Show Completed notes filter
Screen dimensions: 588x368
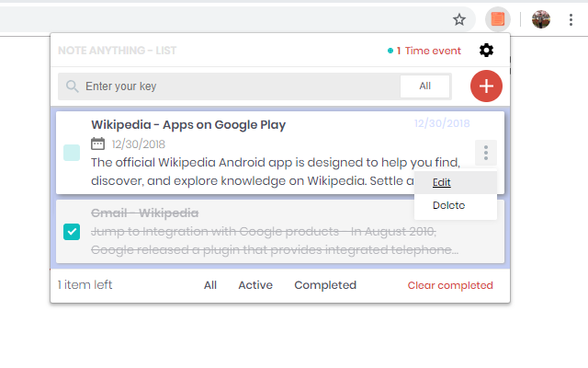pyautogui.click(x=325, y=285)
